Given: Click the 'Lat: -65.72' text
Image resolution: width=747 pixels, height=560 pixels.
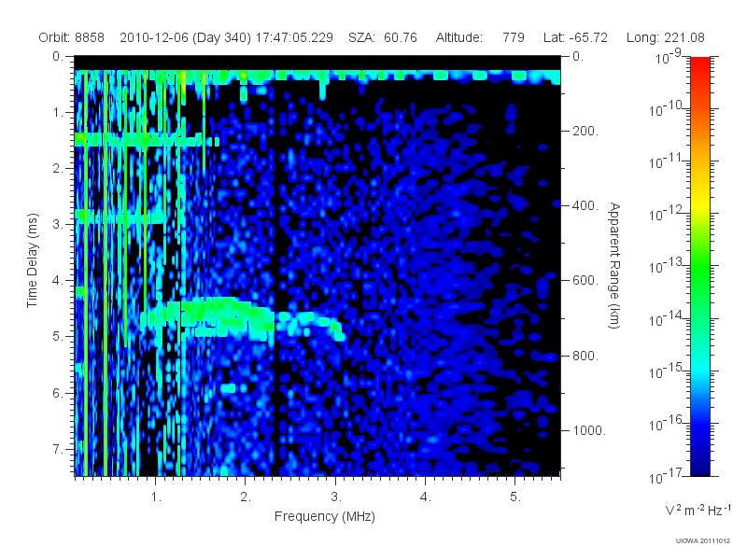Looking at the screenshot, I should click(575, 37).
